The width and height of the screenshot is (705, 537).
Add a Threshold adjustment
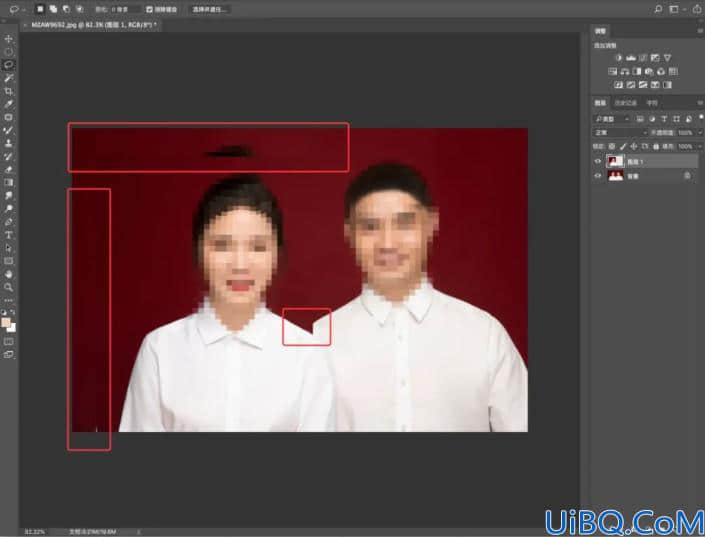[643, 85]
